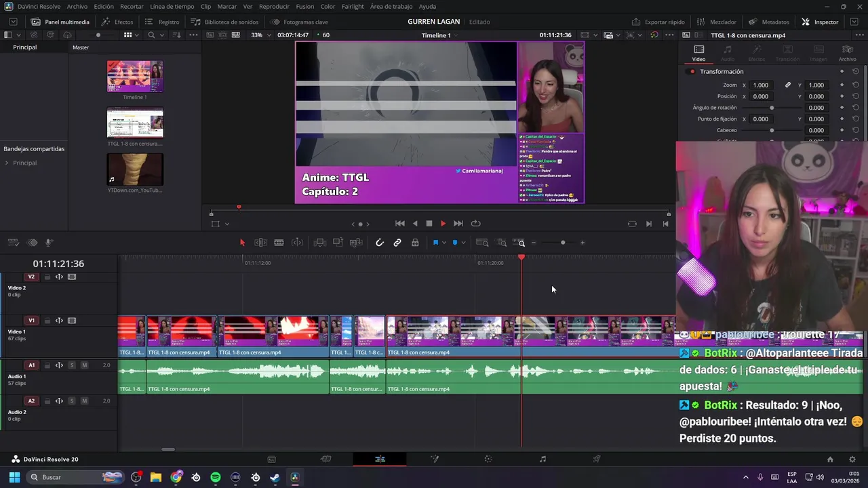Viewport: 868px width, 488px height.
Task: Click the Stop button in viewer
Action: pyautogui.click(x=429, y=224)
